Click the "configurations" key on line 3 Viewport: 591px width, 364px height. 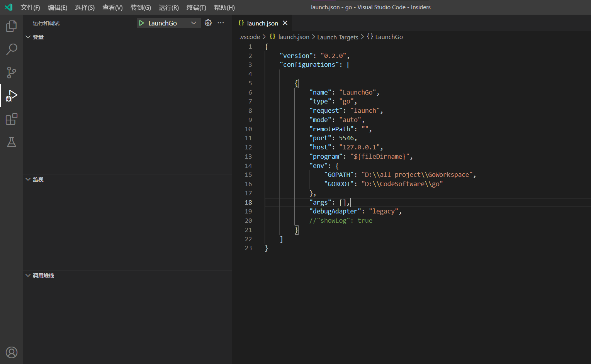309,64
